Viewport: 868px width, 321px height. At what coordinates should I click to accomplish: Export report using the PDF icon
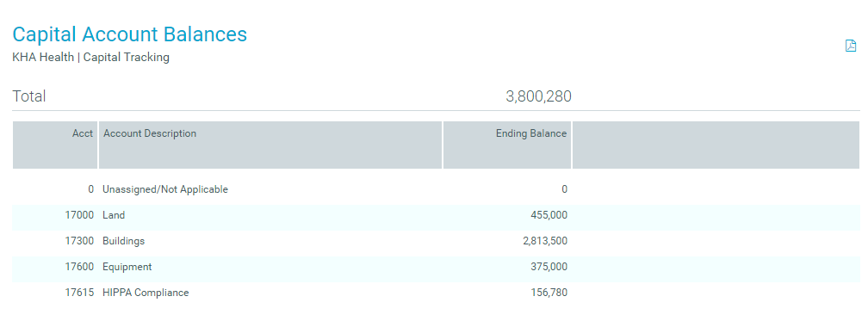pyautogui.click(x=850, y=46)
